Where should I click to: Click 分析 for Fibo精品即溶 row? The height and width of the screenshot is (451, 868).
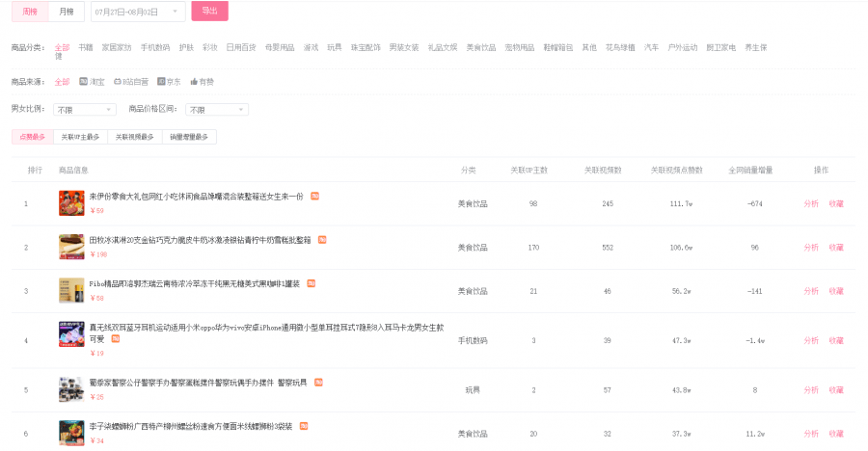pyautogui.click(x=811, y=291)
